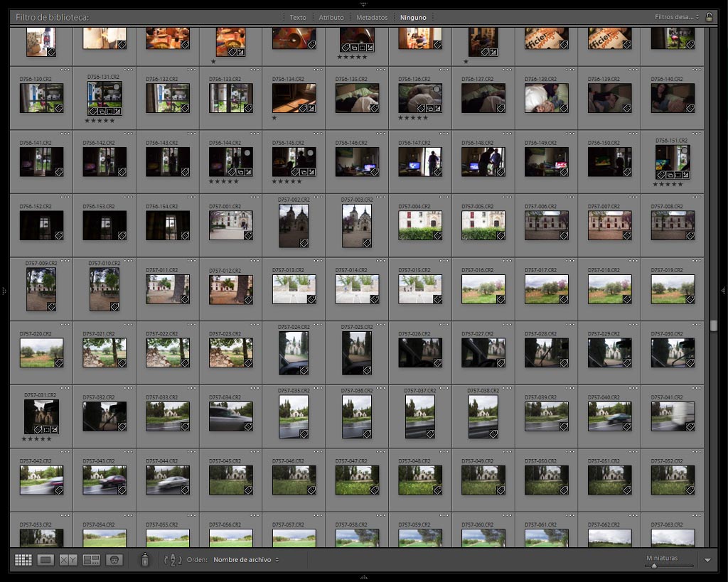
Task: Select the D757-020.CR2 olive tree thumbnail
Action: pos(41,352)
